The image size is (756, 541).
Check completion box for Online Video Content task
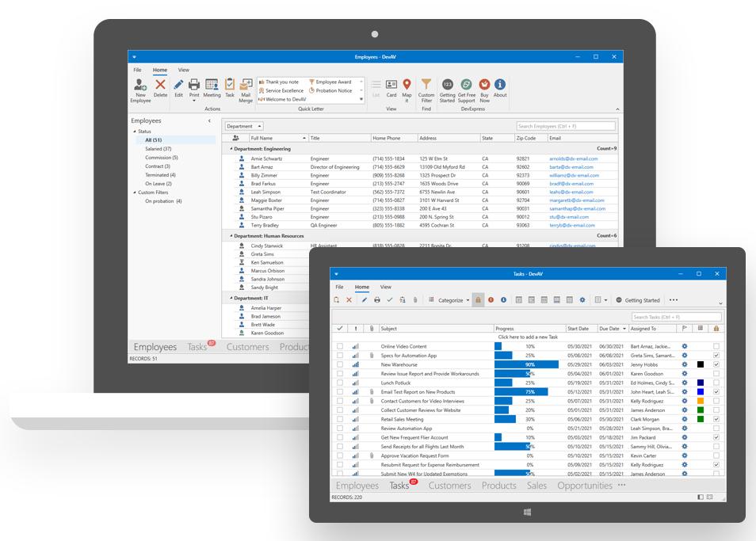pos(340,346)
